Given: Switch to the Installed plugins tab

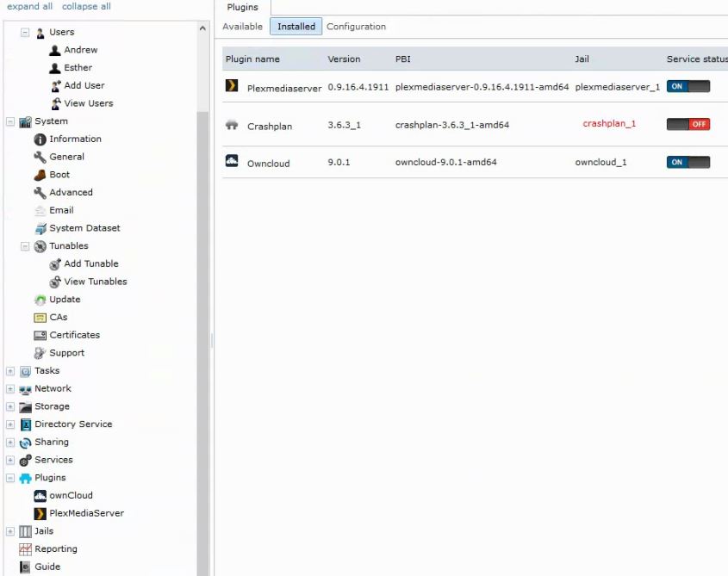Looking at the screenshot, I should 296,27.
